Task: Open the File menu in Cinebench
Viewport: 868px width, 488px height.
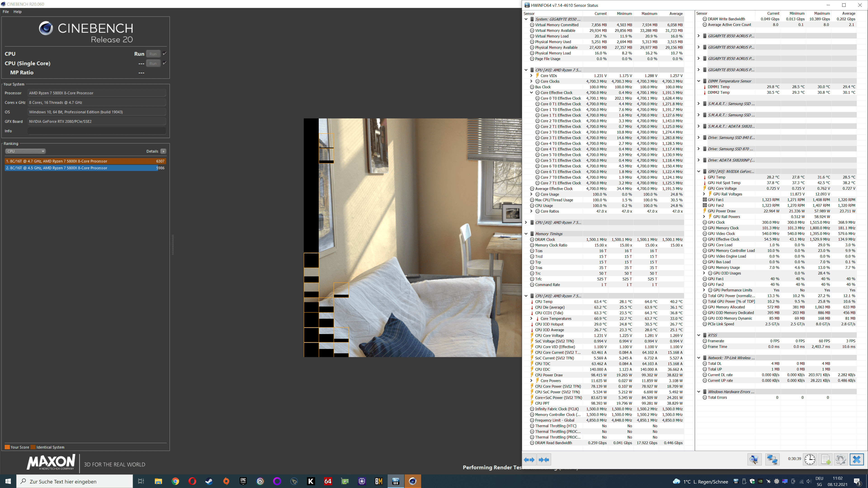Action: point(6,12)
